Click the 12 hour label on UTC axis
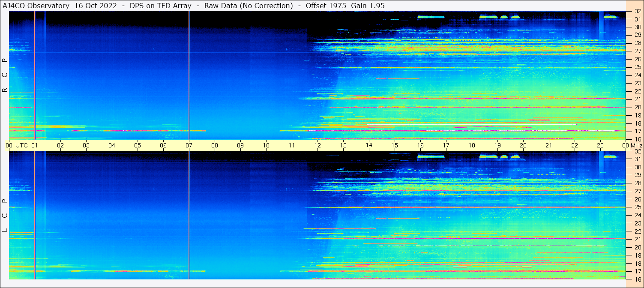Image resolution: width=644 pixels, height=288 pixels. tap(318, 145)
